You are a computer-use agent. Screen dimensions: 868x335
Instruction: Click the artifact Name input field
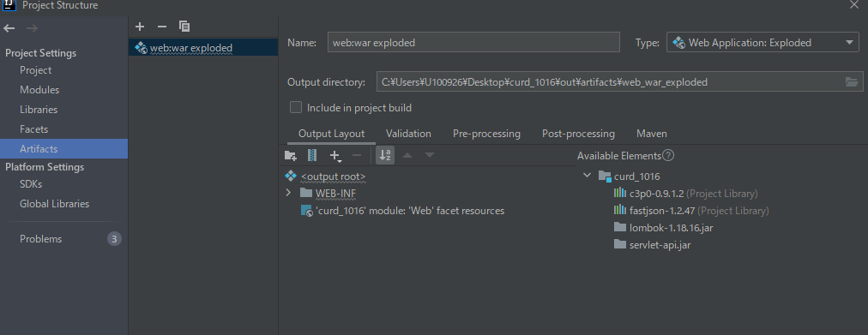[473, 43]
